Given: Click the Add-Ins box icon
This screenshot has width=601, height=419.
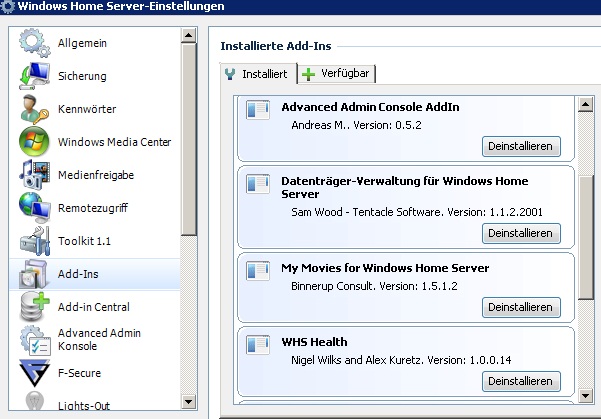Looking at the screenshot, I should [34, 274].
